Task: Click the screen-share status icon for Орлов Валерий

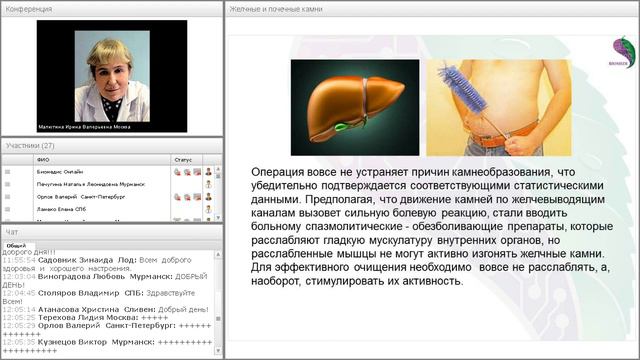Action: 197,197
